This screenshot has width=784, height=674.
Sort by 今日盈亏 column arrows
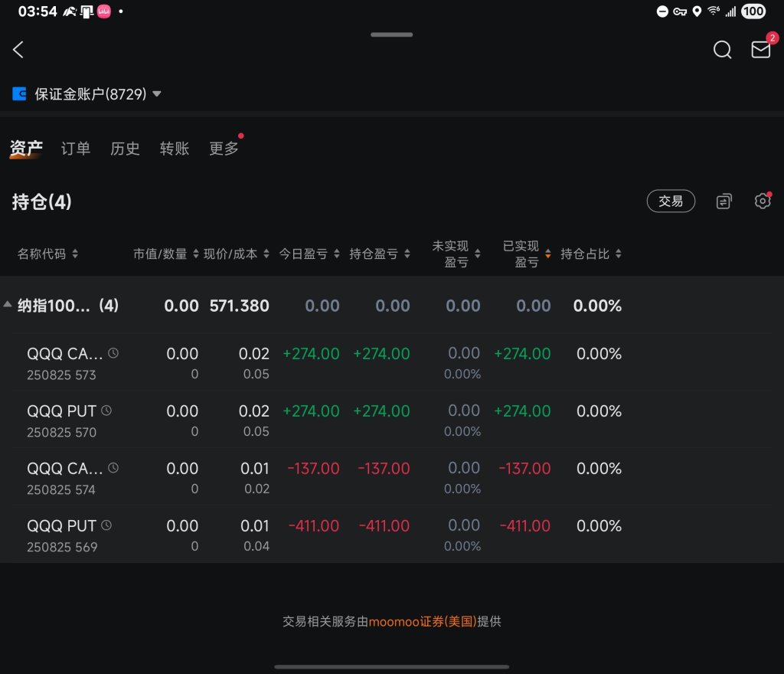point(337,254)
